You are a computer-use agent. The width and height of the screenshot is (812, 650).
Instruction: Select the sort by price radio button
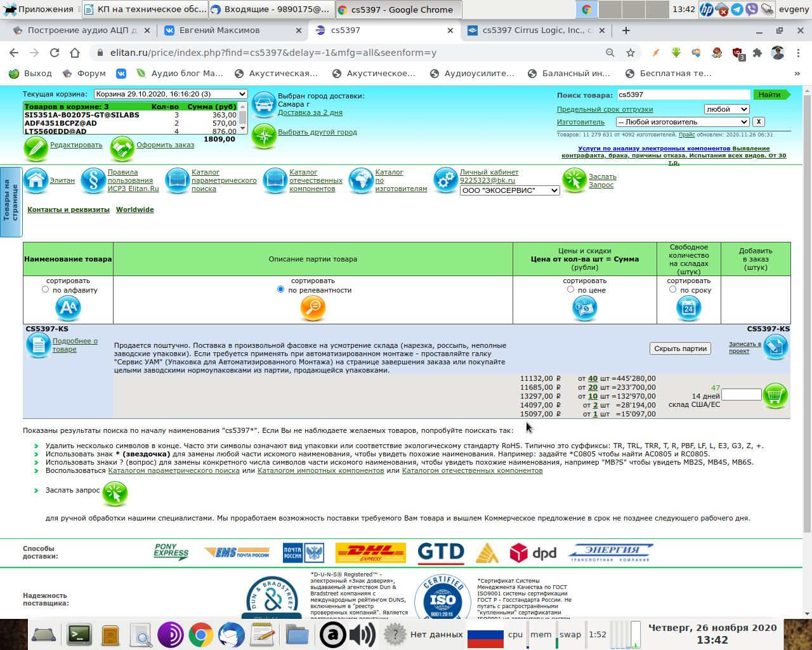pyautogui.click(x=570, y=289)
